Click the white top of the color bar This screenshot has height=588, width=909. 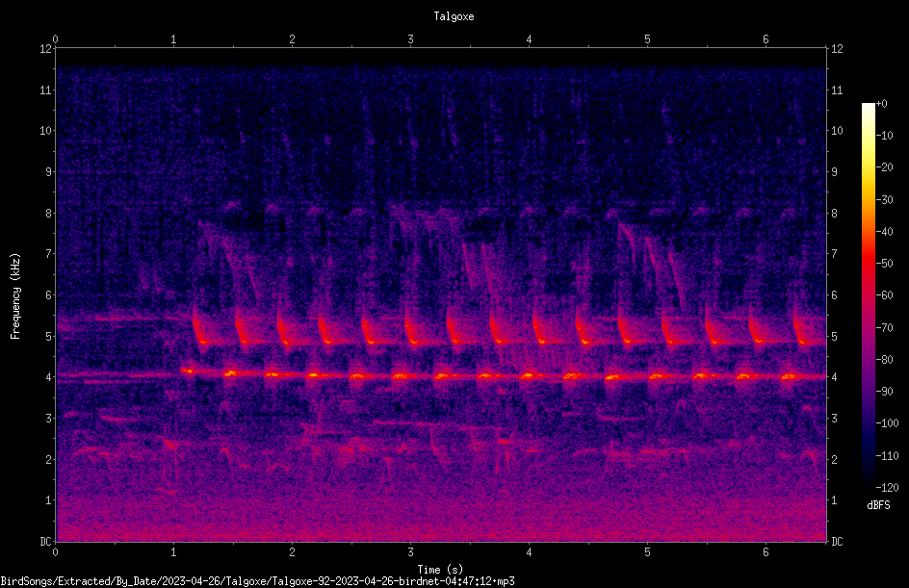click(x=868, y=107)
